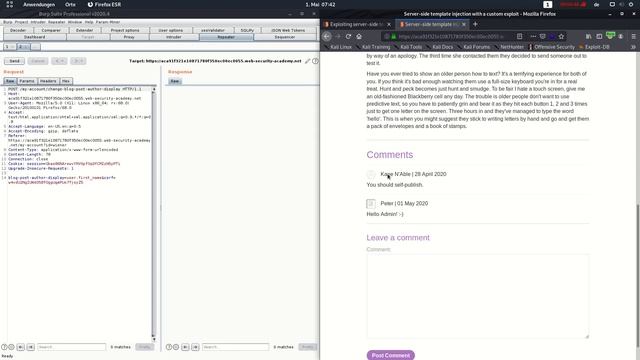Show the request Params view tab
Screen dimensions: 640x360
pos(27,81)
